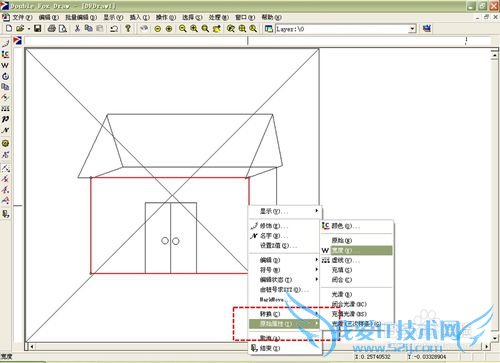This screenshot has width=500, height=363.
Task: Open the 窗口 (Window) menu
Action: (245, 17)
